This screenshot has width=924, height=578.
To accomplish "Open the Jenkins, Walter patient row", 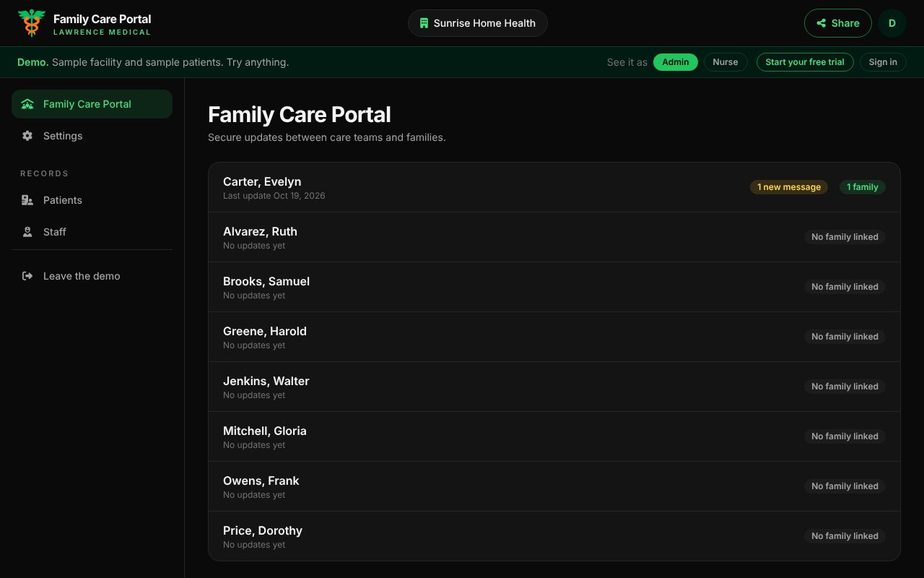I will 554,387.
